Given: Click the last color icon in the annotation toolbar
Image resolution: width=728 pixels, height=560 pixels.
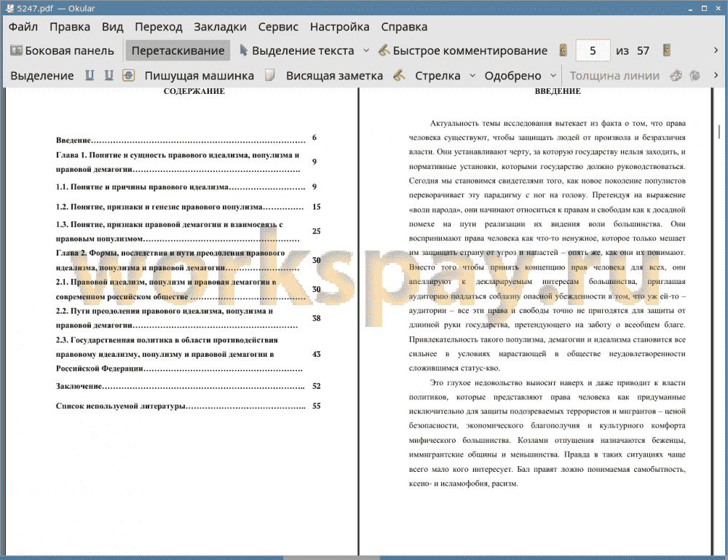Looking at the screenshot, I should point(695,75).
